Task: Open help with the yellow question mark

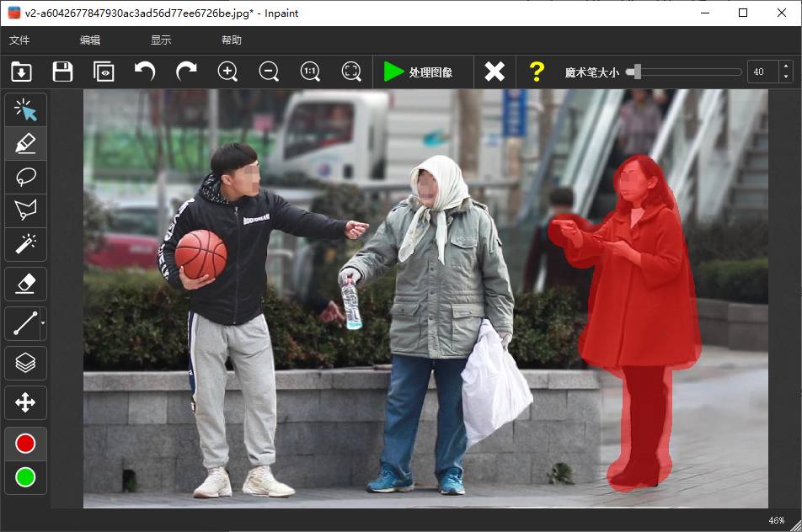Action: 537,72
